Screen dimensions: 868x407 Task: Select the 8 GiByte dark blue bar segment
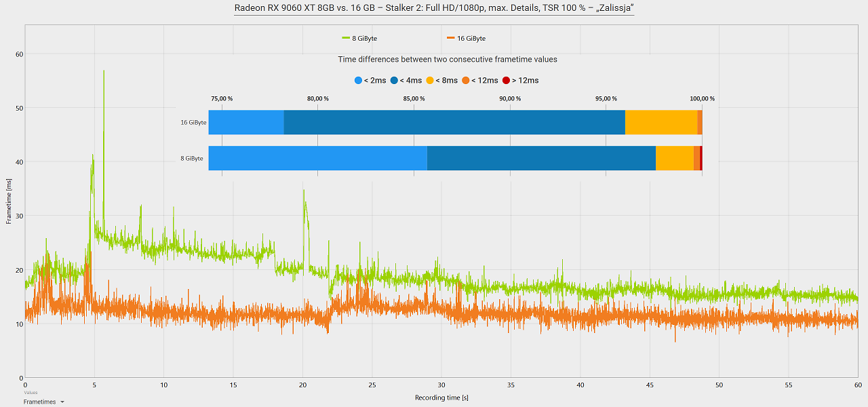click(541, 158)
